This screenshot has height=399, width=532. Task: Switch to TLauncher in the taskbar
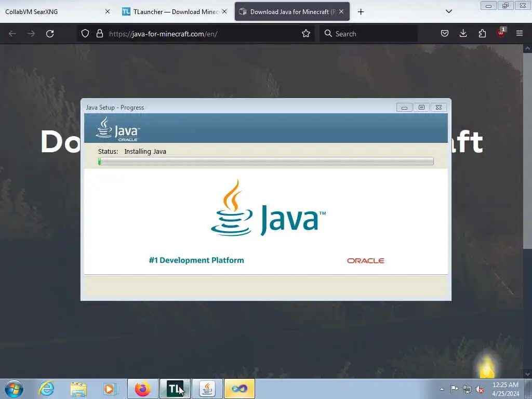coord(175,389)
